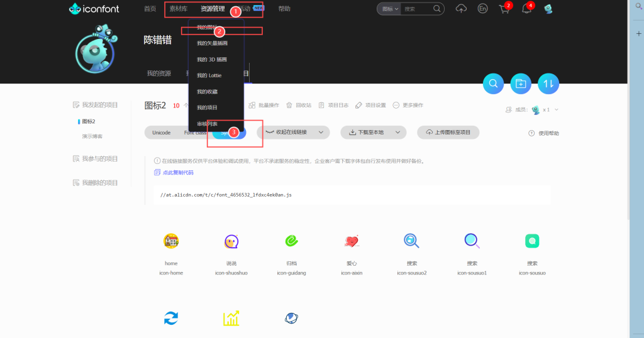Click the 上传图标至项目 button
The image size is (644, 338).
coord(448,133)
